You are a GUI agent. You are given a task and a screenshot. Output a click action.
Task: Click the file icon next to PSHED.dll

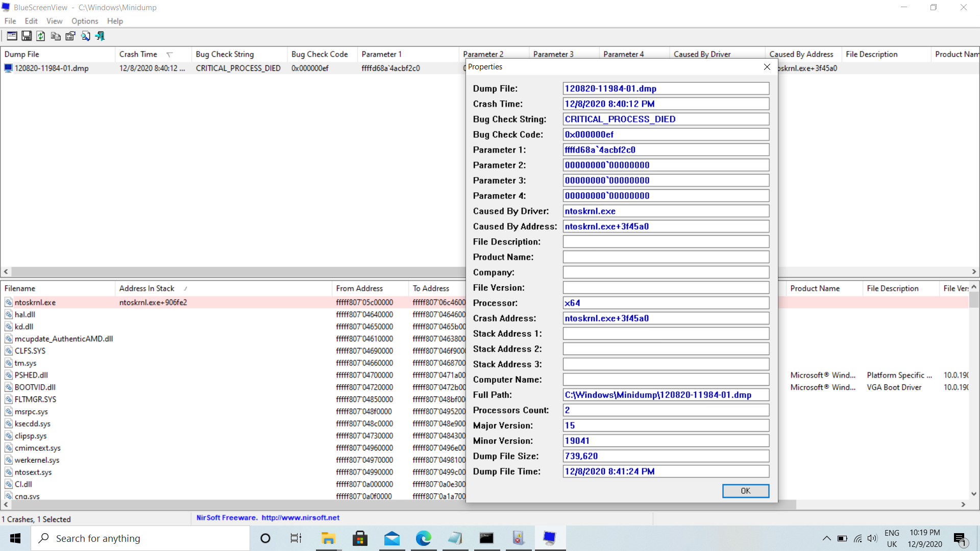click(9, 375)
